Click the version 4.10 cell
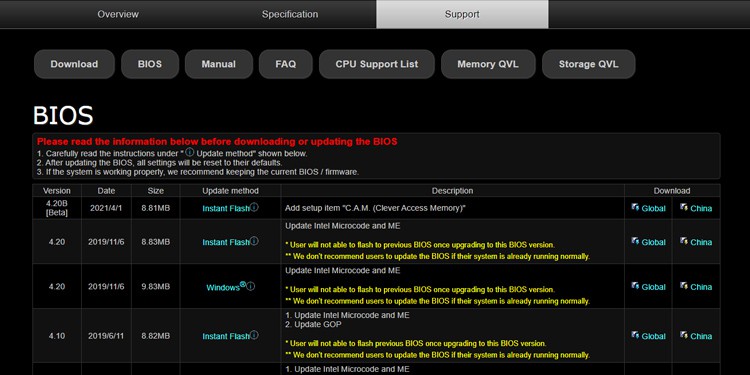750x375 pixels. point(57,336)
